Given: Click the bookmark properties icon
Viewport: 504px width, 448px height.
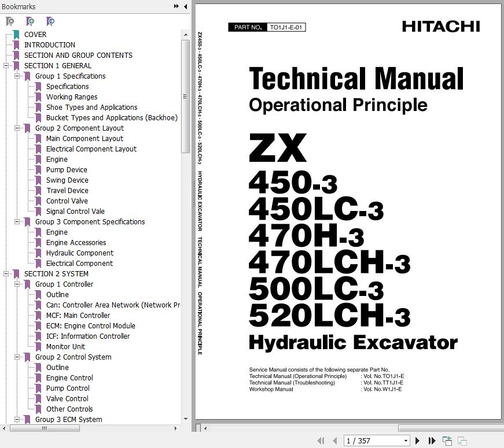Looking at the screenshot, I should (50, 21).
